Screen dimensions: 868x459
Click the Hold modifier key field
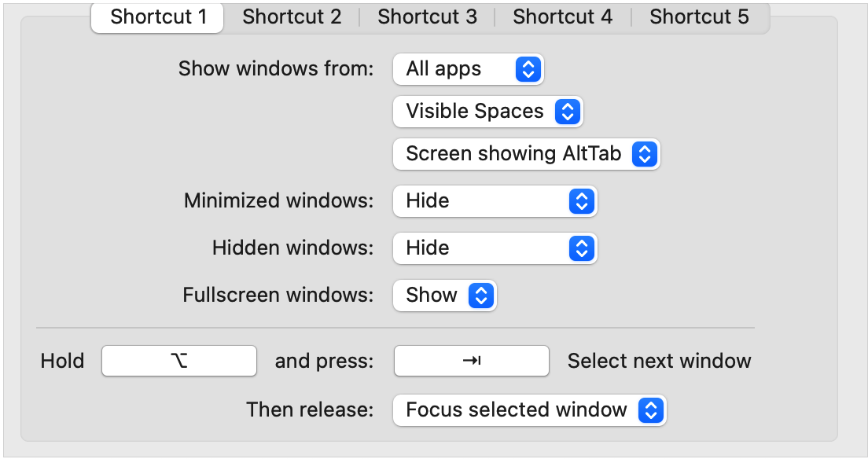tap(179, 361)
